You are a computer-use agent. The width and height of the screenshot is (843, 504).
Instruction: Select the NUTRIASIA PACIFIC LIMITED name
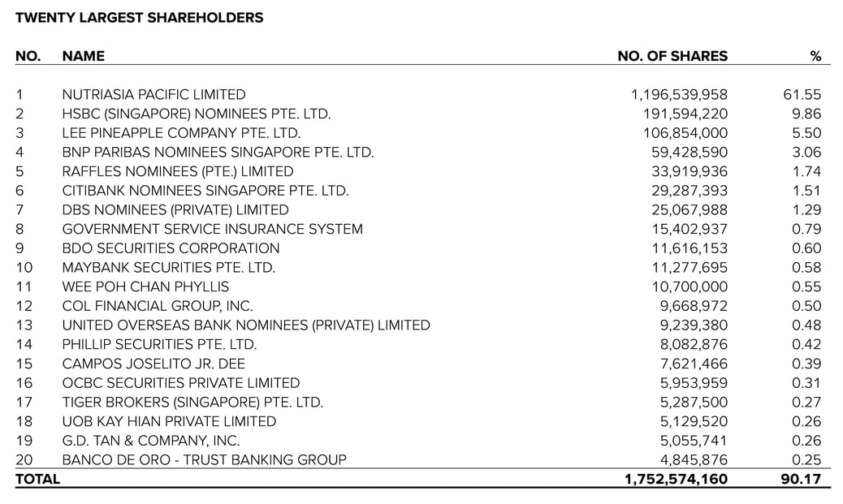pyautogui.click(x=153, y=95)
